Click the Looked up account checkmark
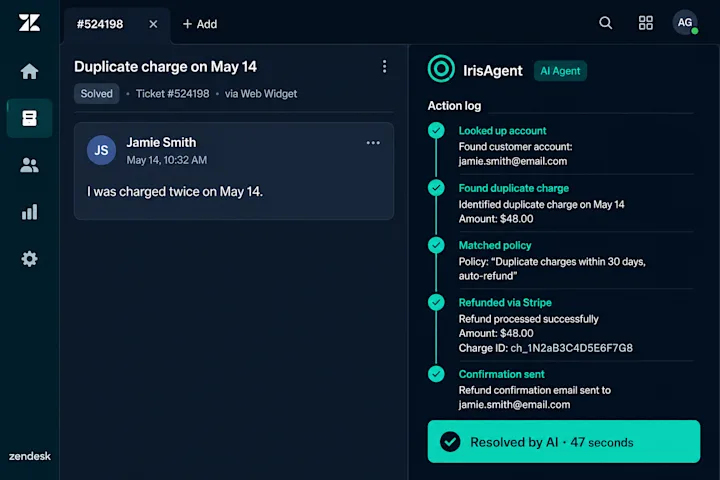Screen dimensions: 720x480 [436, 130]
